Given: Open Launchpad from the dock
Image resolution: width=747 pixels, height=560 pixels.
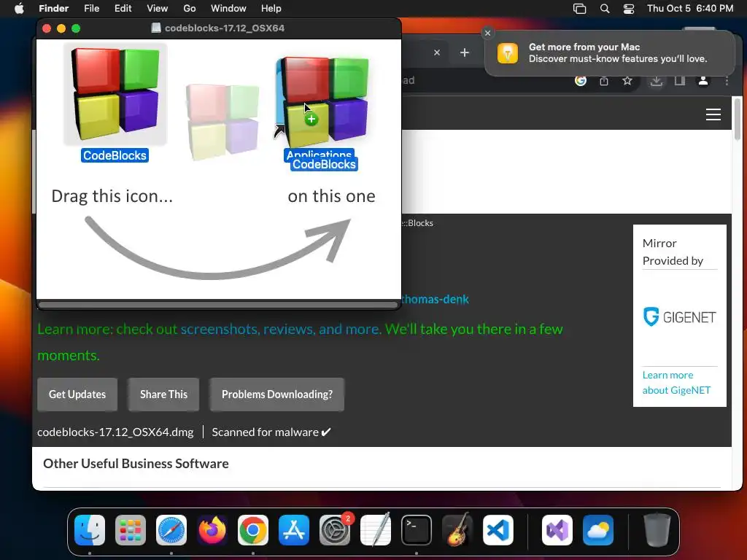Looking at the screenshot, I should pyautogui.click(x=131, y=530).
